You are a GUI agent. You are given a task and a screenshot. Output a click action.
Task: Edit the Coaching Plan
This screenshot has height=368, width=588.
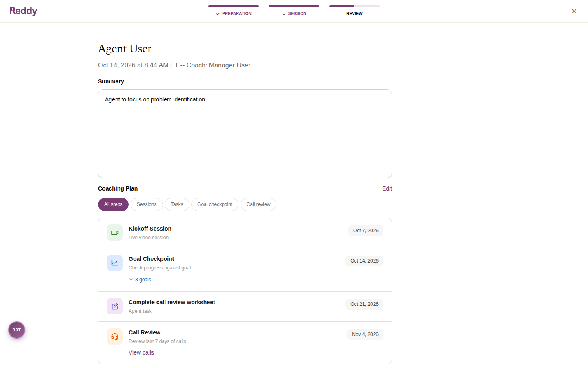(x=387, y=188)
